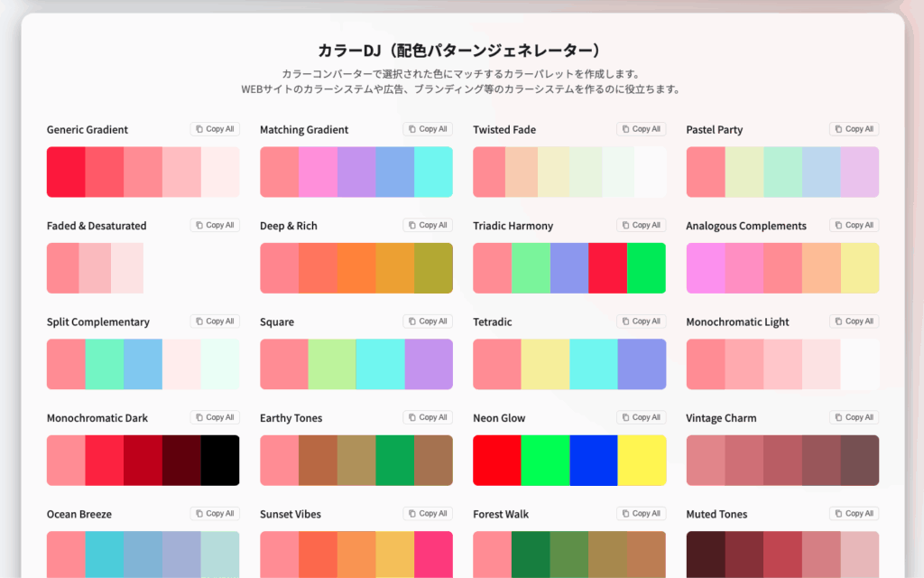Copy the Forest Walk palette
924x578 pixels.
click(x=642, y=514)
